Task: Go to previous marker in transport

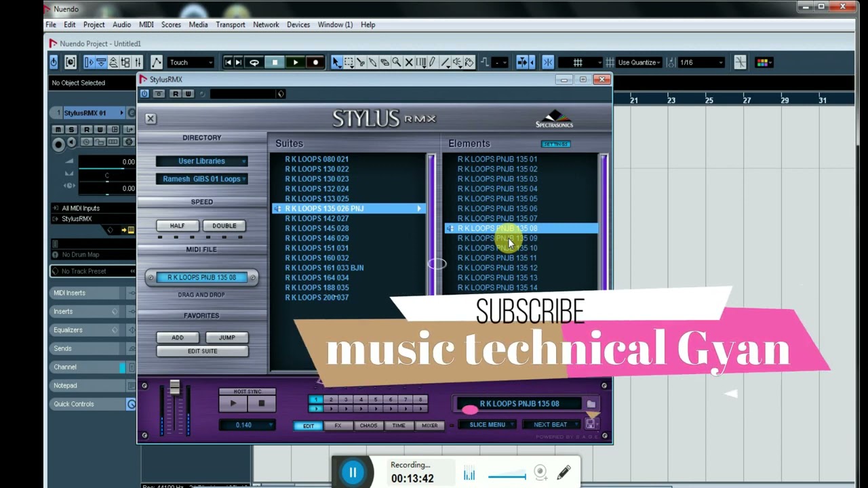Action: pos(229,62)
